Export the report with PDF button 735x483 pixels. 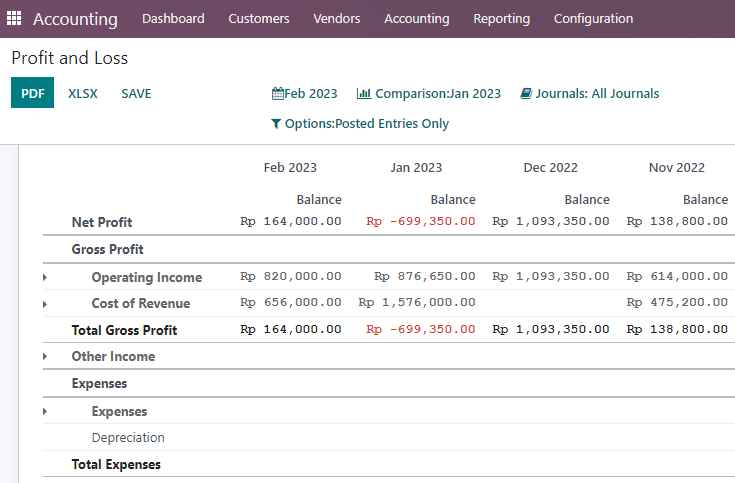[32, 93]
